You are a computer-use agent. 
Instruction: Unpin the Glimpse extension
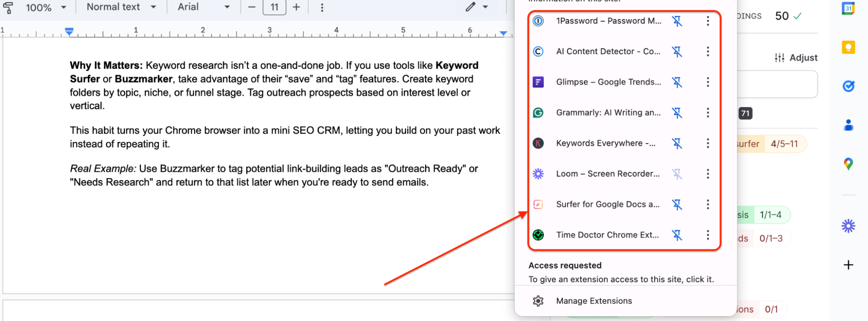click(x=677, y=82)
